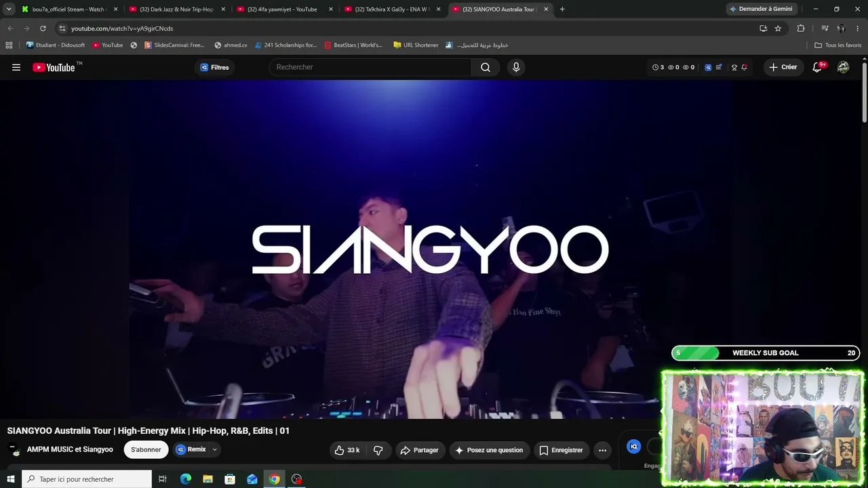Open the Chrome apps grid shortcut
Screen dimensions: 868x488
point(9,45)
